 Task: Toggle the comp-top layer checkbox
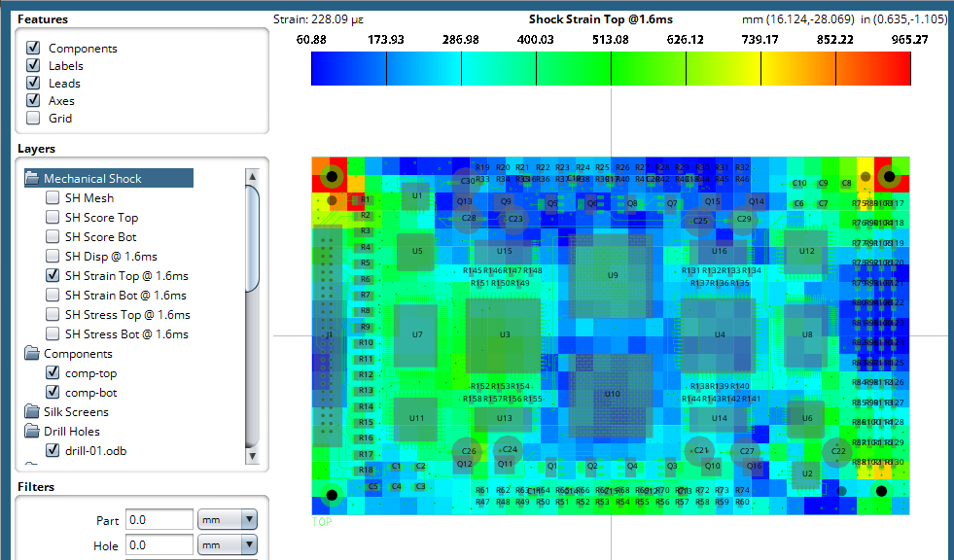pos(53,372)
